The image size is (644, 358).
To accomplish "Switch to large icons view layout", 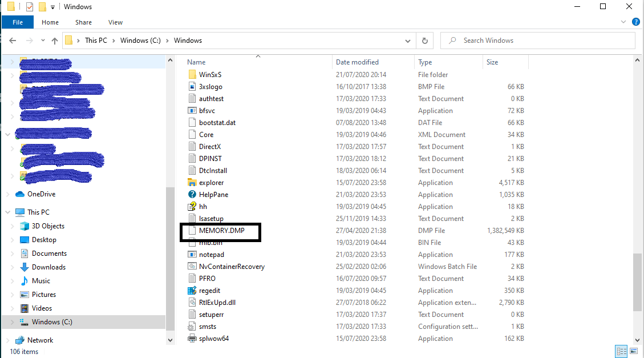I will point(634,351).
